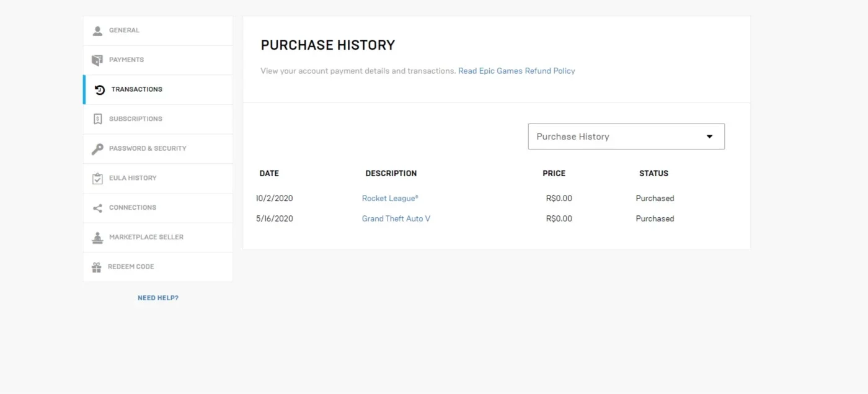The height and width of the screenshot is (394, 868).
Task: Open the Rocket League purchase link
Action: tap(390, 199)
